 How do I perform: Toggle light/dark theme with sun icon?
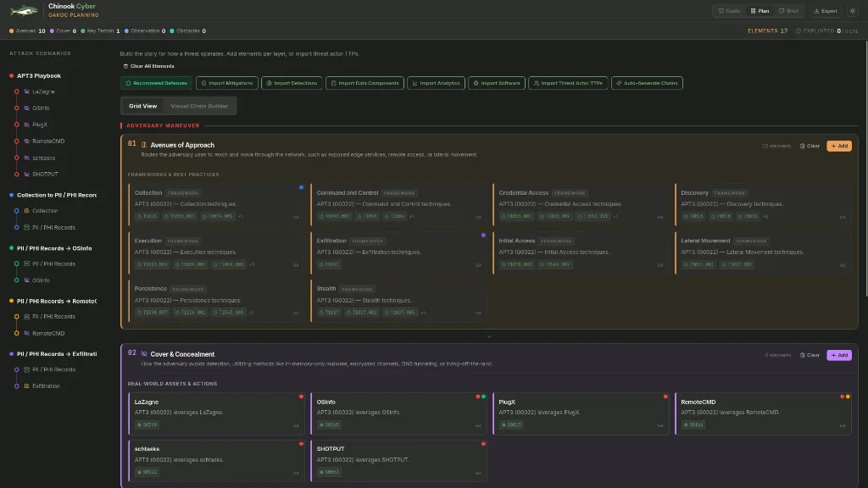[853, 11]
